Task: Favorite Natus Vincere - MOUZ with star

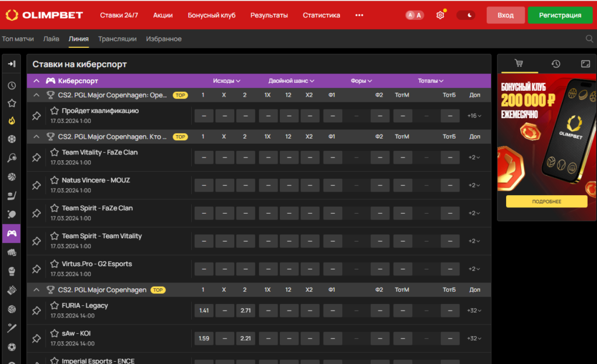Action: click(54, 180)
